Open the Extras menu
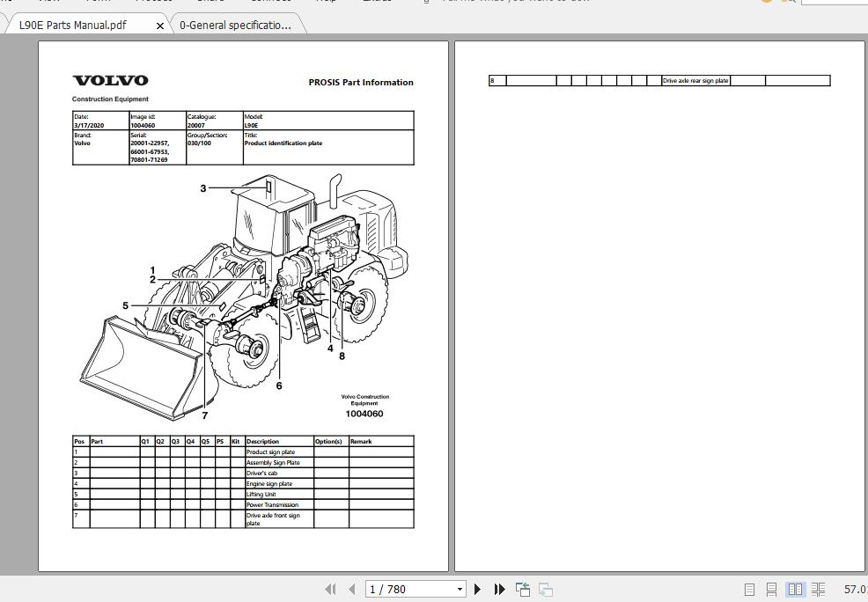 (377, 2)
